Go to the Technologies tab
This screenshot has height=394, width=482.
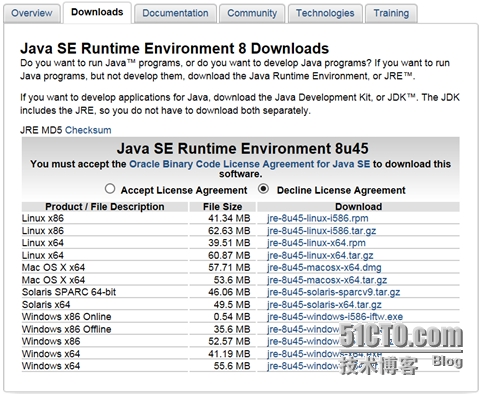(x=325, y=13)
